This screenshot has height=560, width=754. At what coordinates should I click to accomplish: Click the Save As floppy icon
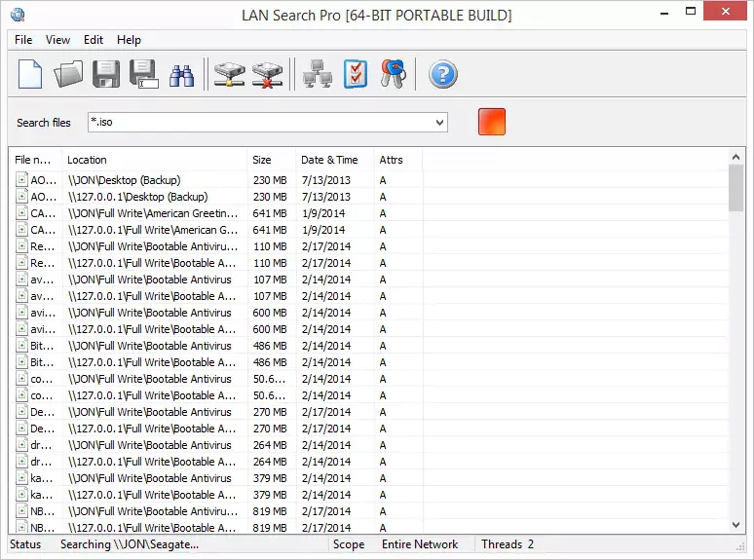[x=144, y=74]
